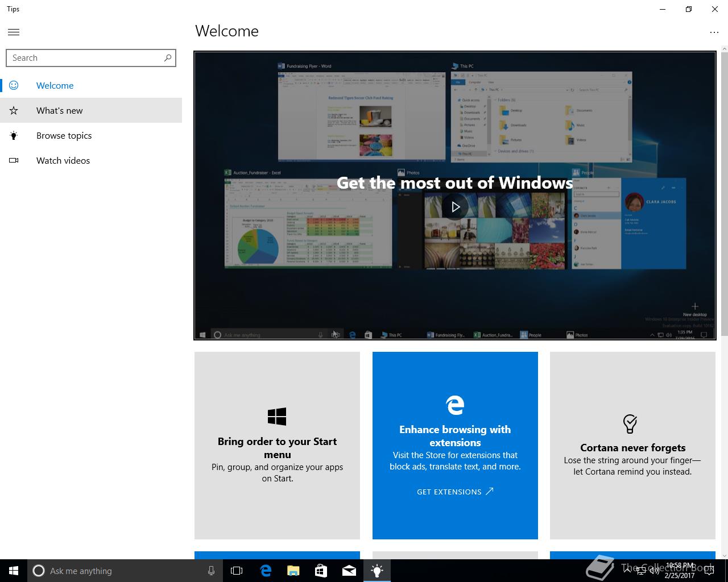Minimize the Tips window
This screenshot has height=582, width=728.
point(662,9)
